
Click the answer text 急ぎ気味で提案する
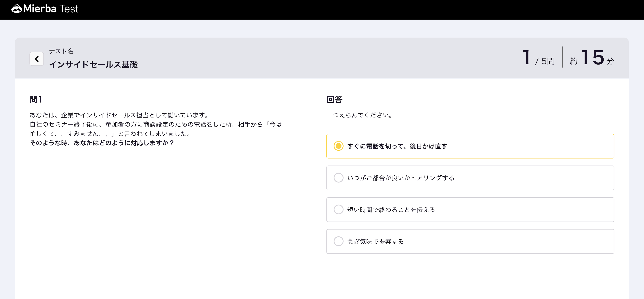click(x=375, y=241)
